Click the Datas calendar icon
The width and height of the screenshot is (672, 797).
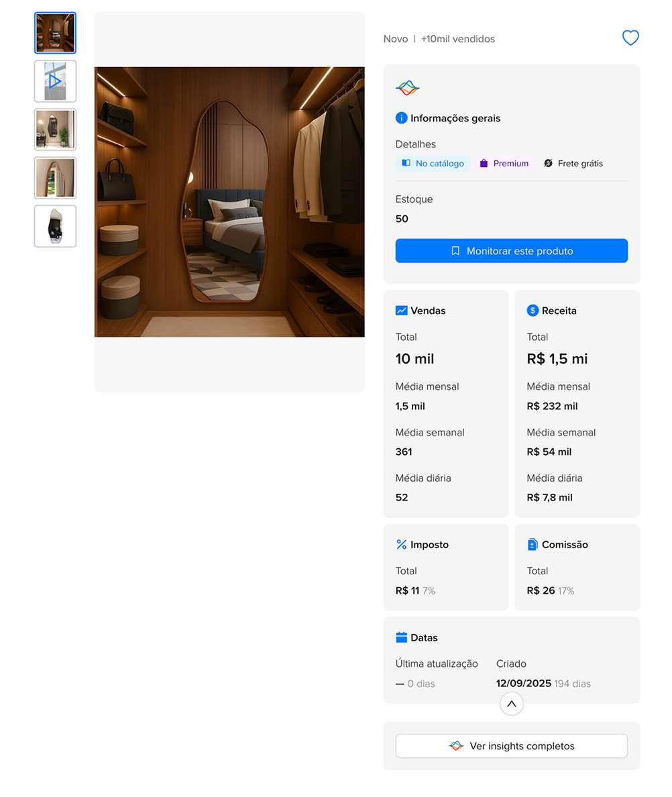click(402, 637)
